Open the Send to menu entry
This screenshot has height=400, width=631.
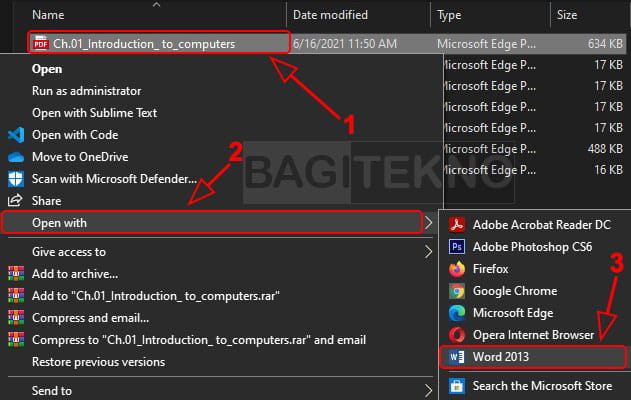pos(52,390)
